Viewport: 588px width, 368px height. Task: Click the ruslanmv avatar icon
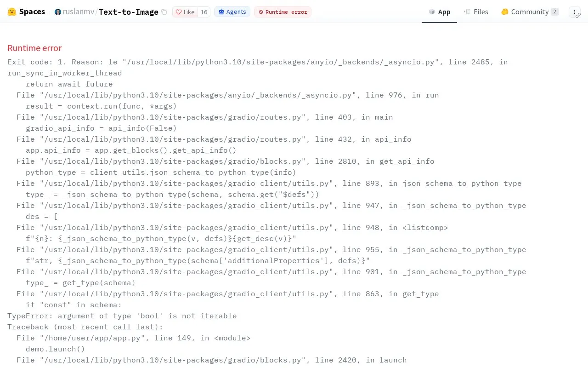[x=58, y=12]
